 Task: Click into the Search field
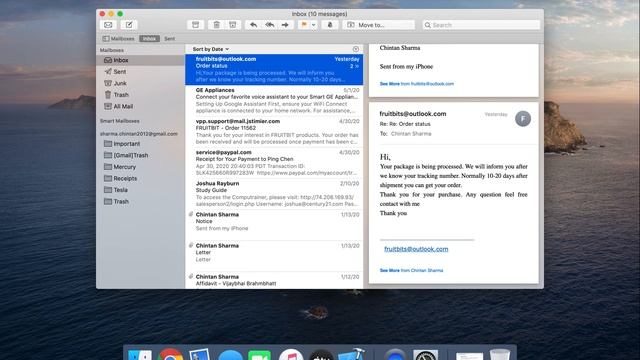[x=481, y=25]
